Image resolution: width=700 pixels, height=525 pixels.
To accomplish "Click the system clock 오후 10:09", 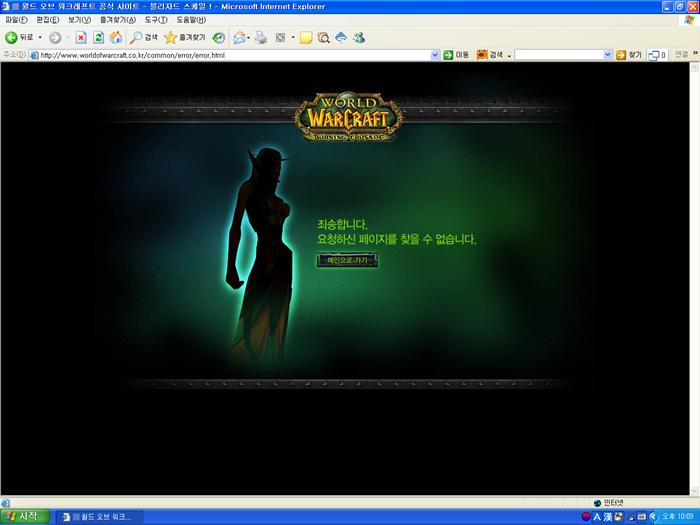I will [677, 517].
